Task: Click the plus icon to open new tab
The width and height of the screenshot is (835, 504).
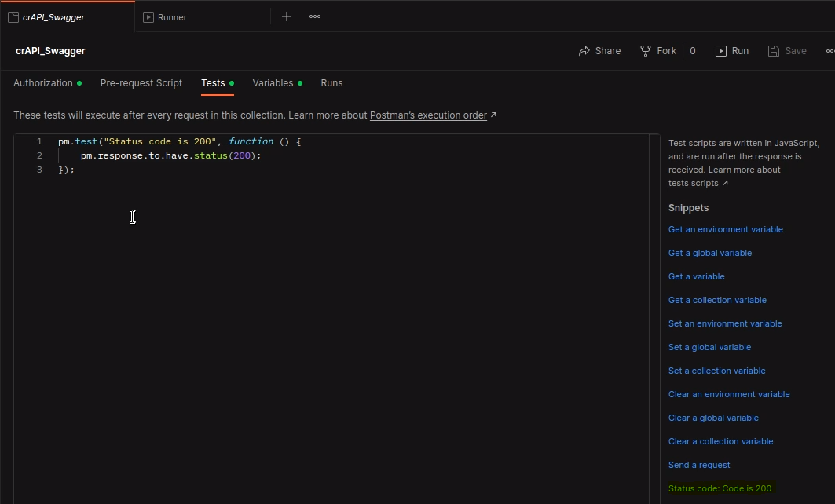Action: (287, 16)
